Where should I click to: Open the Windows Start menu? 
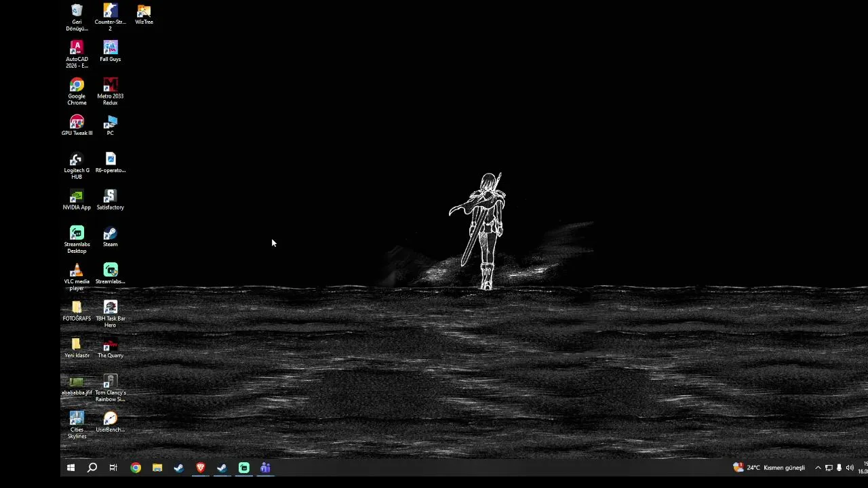click(x=71, y=468)
